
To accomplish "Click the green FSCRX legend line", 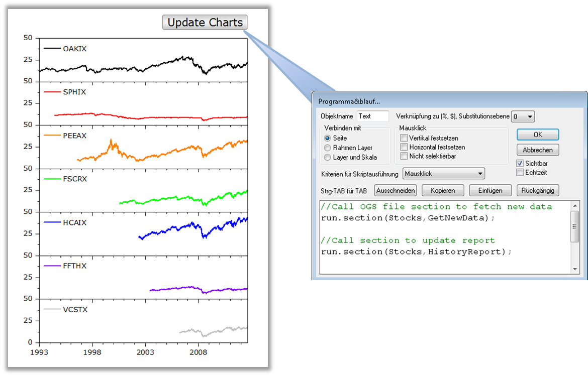I will click(x=52, y=179).
